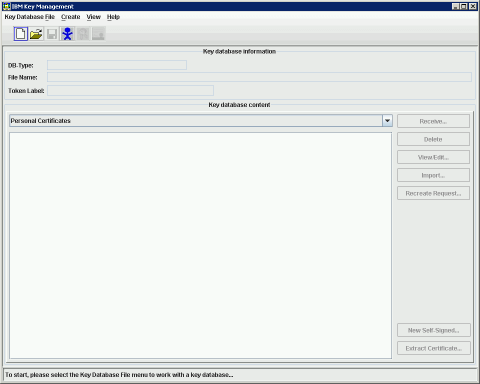The height and width of the screenshot is (384, 480).
Task: Click the DB-Type input field
Action: coord(117,65)
